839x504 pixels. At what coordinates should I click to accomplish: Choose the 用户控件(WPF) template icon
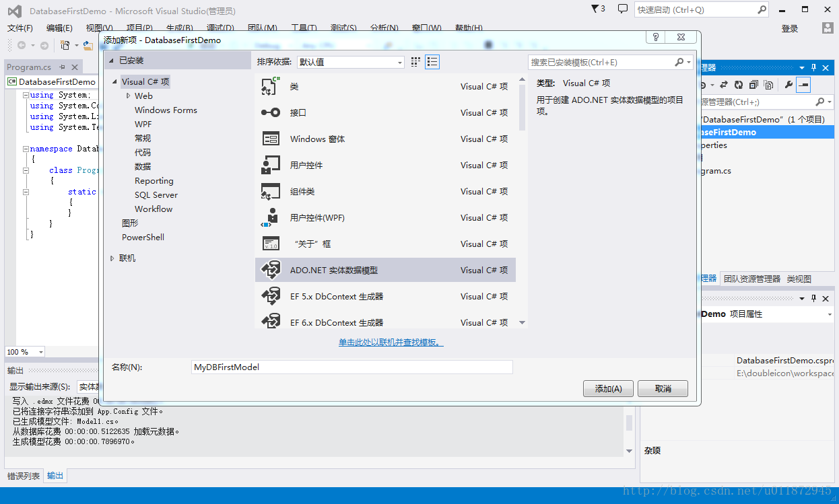(x=271, y=217)
